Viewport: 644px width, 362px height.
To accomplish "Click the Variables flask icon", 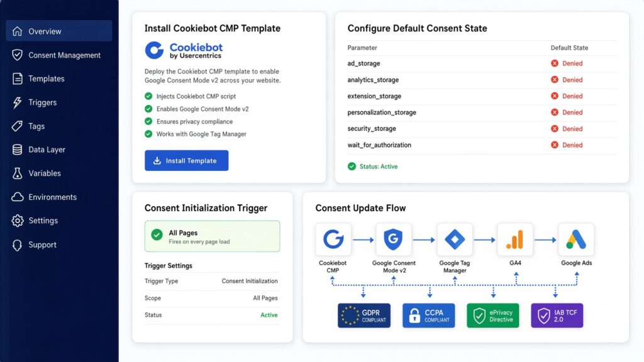I will (x=17, y=173).
